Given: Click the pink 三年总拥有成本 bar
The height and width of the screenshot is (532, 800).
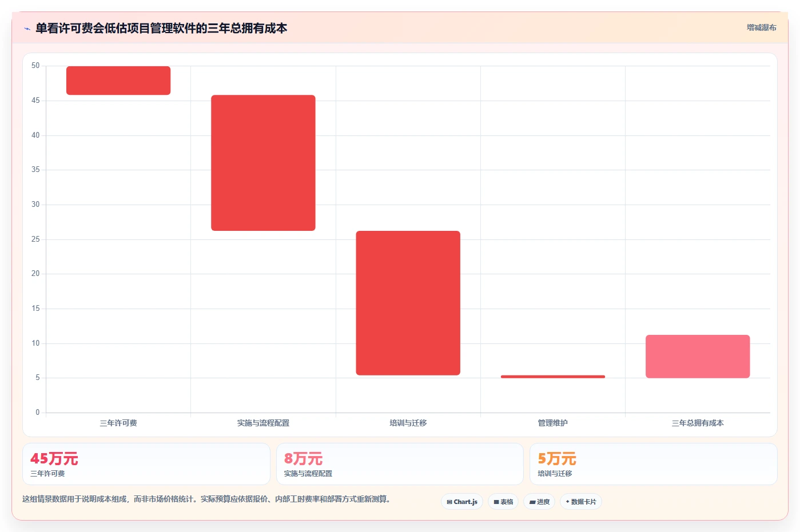Looking at the screenshot, I should (x=698, y=357).
